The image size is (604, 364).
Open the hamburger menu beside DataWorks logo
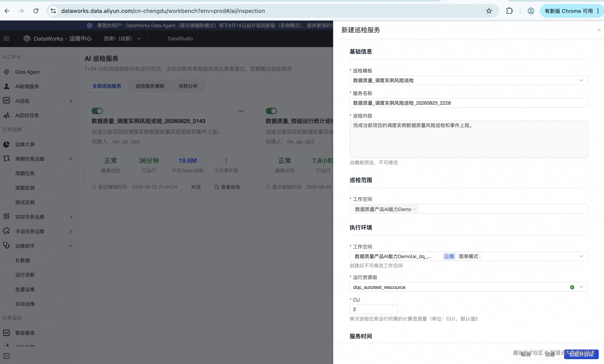(6, 38)
